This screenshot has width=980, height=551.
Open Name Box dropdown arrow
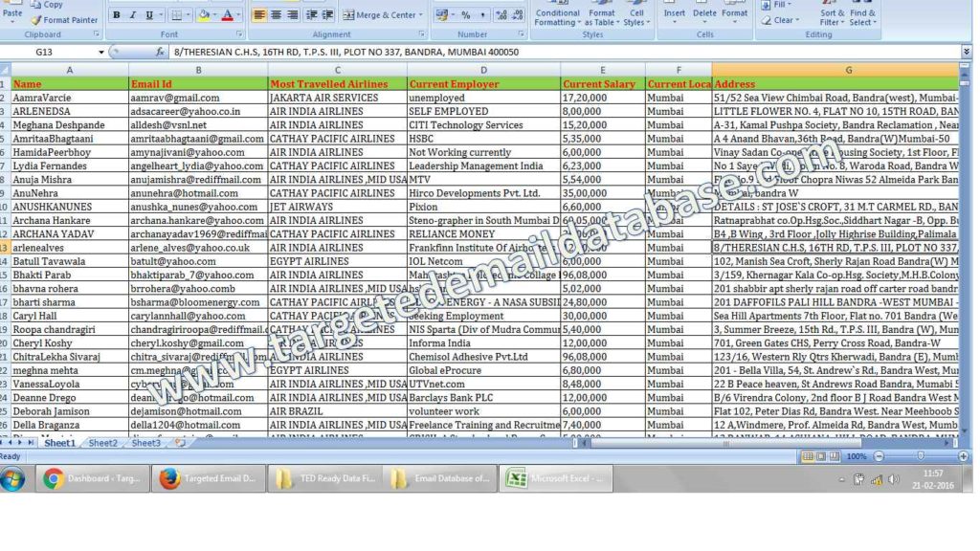[101, 52]
